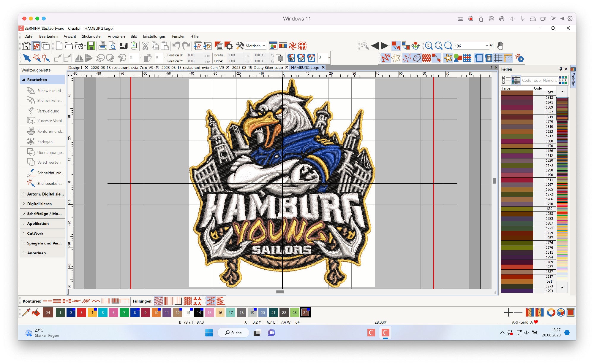This screenshot has width=594, height=364.
Task: Toggle applique fabric dotted view icon
Action: coord(426,58)
